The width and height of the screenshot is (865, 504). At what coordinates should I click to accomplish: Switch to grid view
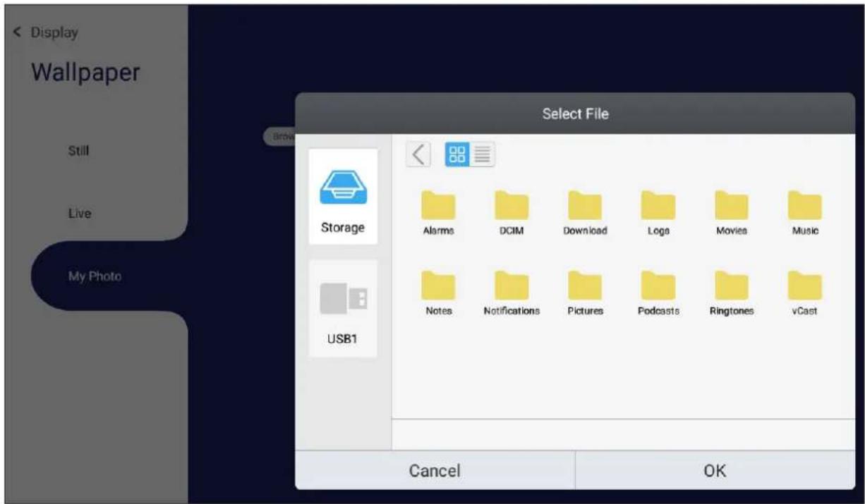457,154
